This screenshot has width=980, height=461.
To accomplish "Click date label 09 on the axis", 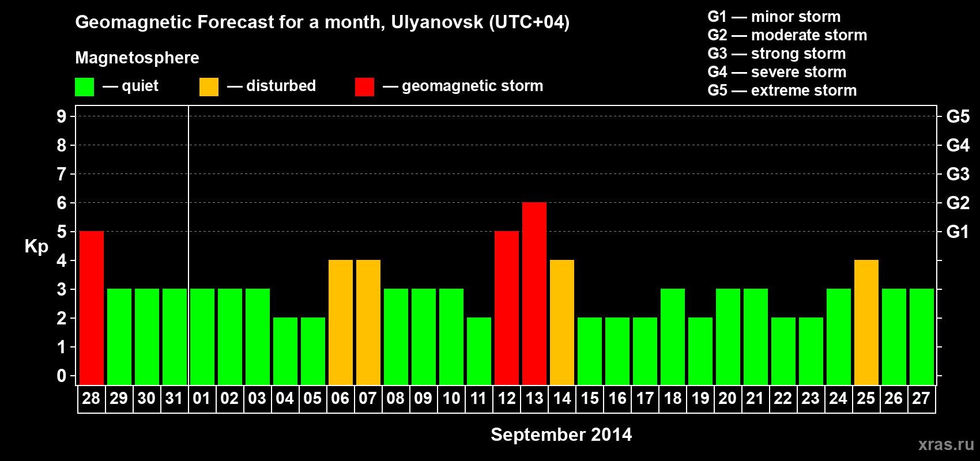I will [423, 399].
